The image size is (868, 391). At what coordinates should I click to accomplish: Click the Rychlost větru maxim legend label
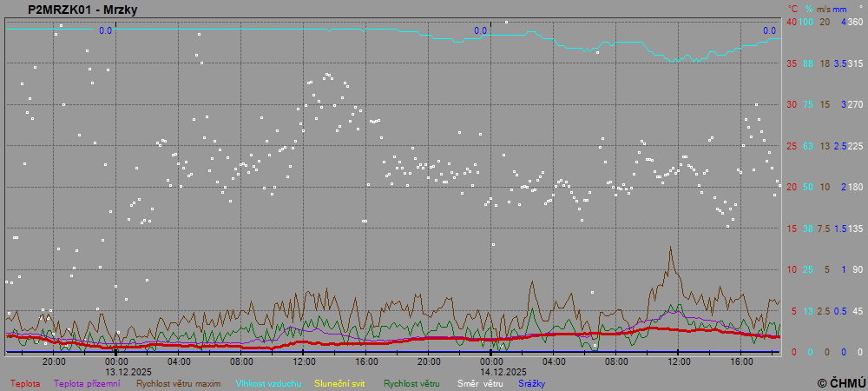(x=179, y=383)
